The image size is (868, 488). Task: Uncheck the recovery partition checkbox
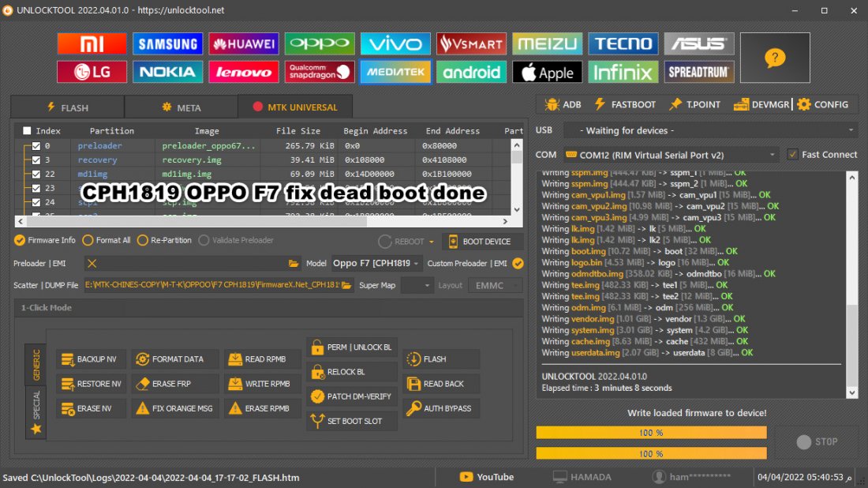click(36, 160)
